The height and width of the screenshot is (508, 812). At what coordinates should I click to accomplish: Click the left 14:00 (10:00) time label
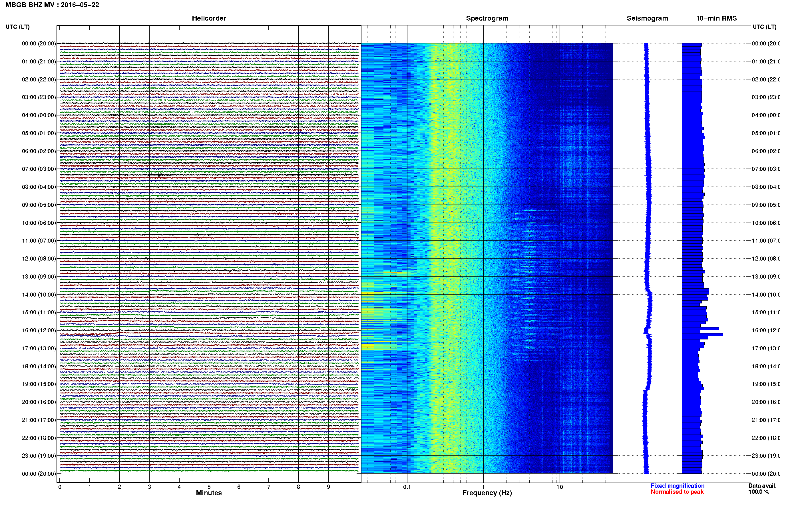[39, 295]
